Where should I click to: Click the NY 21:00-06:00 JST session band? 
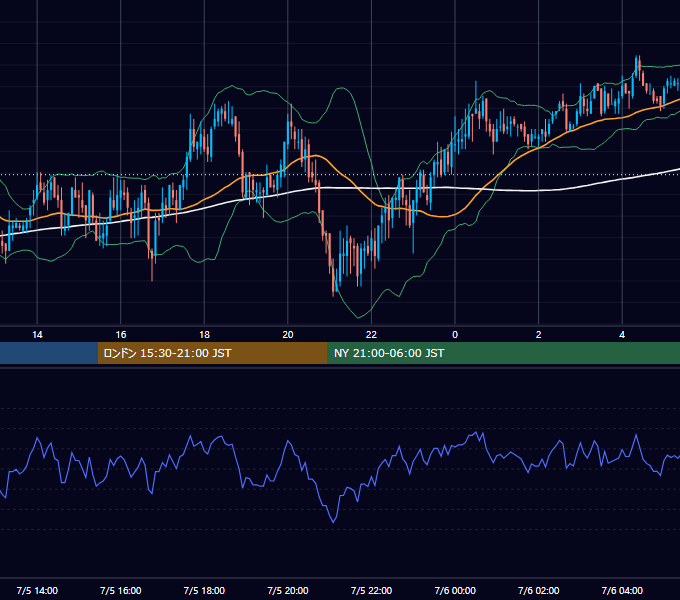click(x=503, y=353)
